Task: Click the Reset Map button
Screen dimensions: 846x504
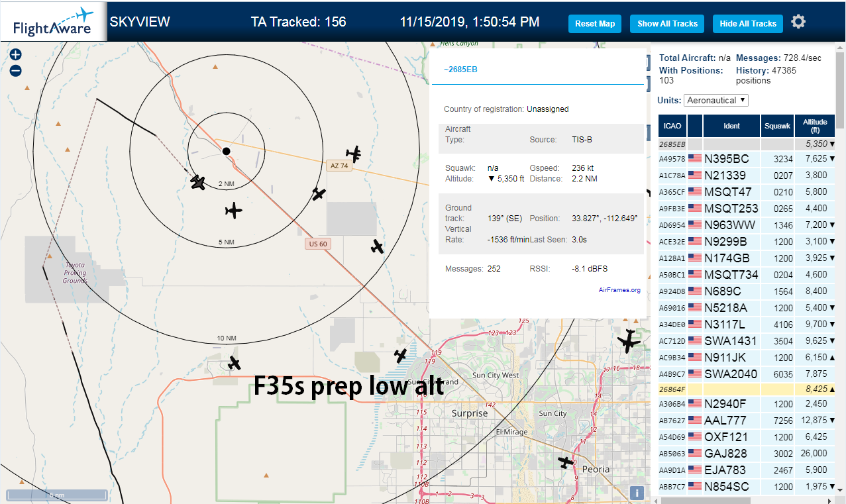Action: pyautogui.click(x=595, y=24)
